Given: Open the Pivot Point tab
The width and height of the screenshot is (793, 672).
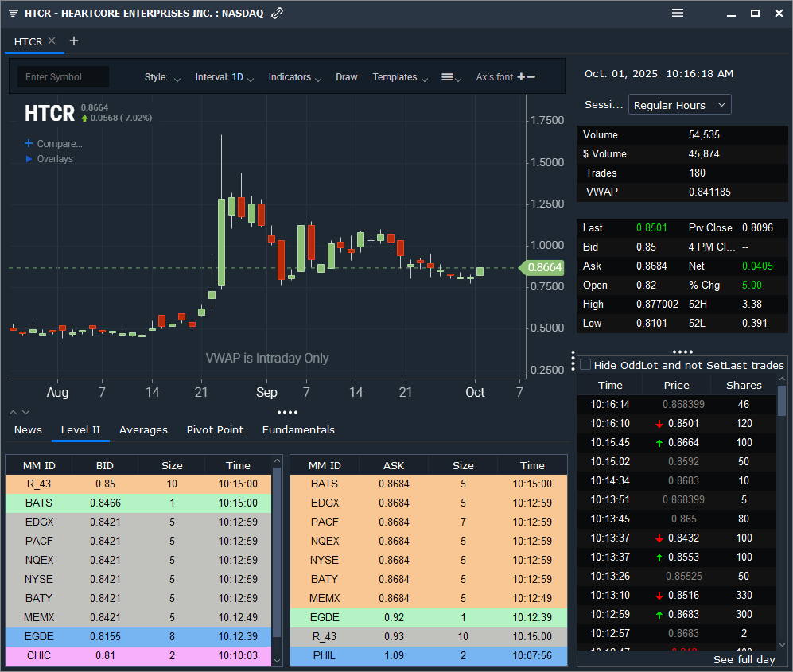Looking at the screenshot, I should click(215, 429).
